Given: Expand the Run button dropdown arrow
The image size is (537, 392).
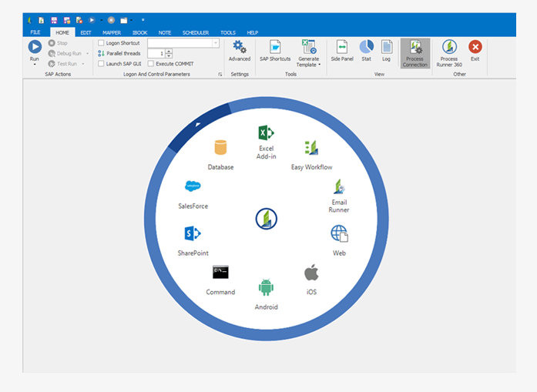Looking at the screenshot, I should [35, 65].
